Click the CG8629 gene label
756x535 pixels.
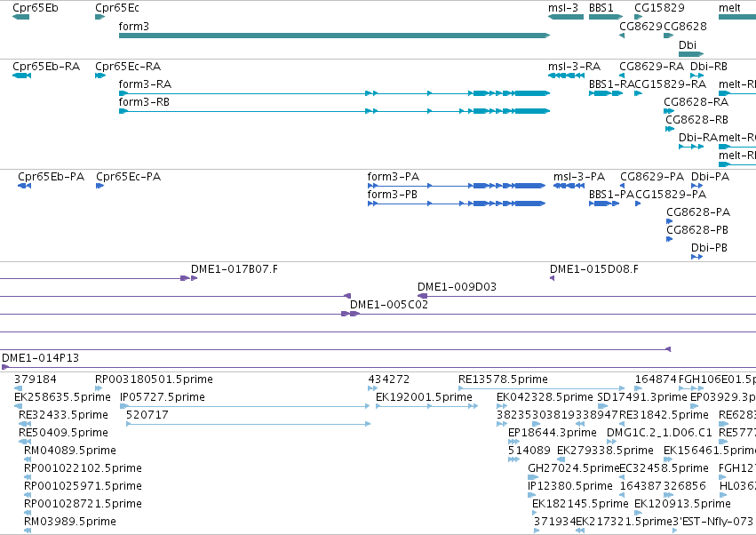click(x=641, y=26)
